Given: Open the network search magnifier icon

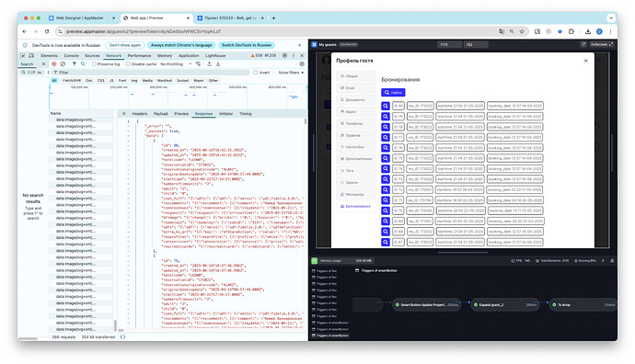Looking at the screenshot, I should [x=83, y=64].
